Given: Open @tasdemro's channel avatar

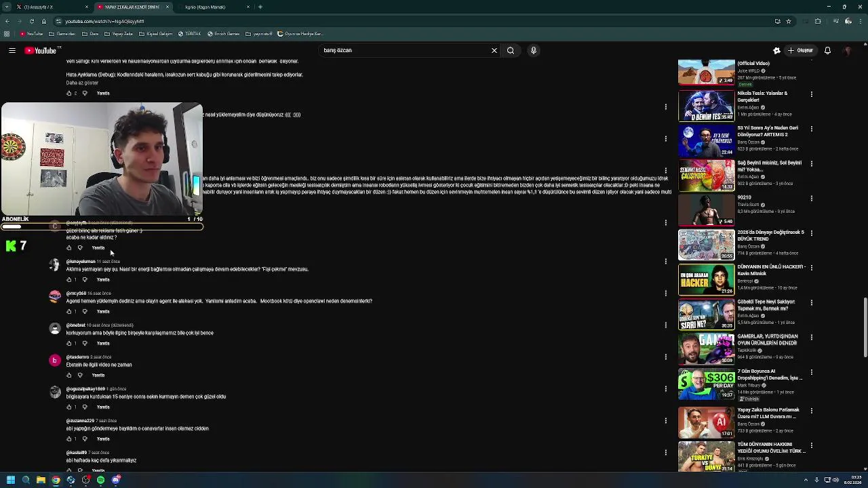Looking at the screenshot, I should 55,360.
